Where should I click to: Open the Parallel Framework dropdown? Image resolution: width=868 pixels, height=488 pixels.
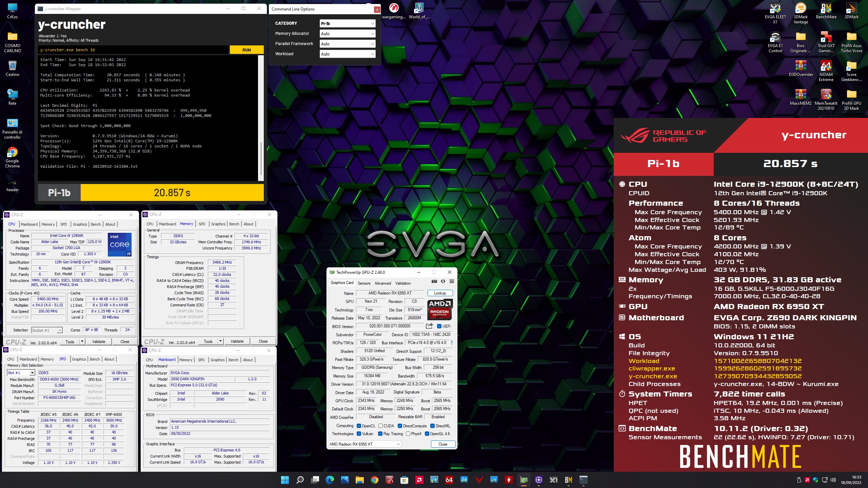tap(348, 44)
